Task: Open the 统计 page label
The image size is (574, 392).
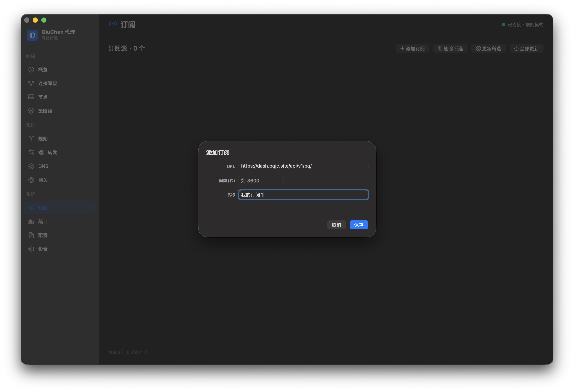Action: point(43,222)
